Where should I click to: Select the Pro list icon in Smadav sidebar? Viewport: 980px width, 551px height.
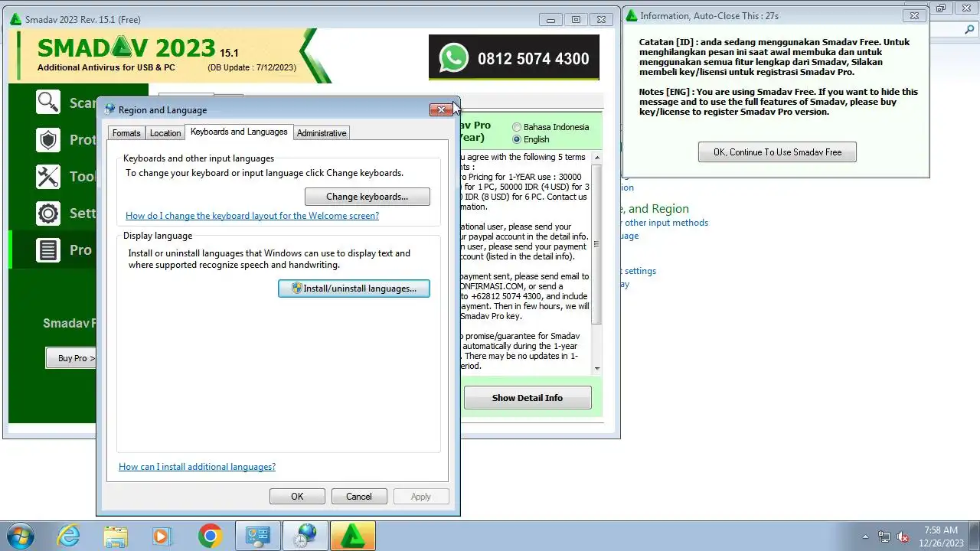[x=49, y=250]
